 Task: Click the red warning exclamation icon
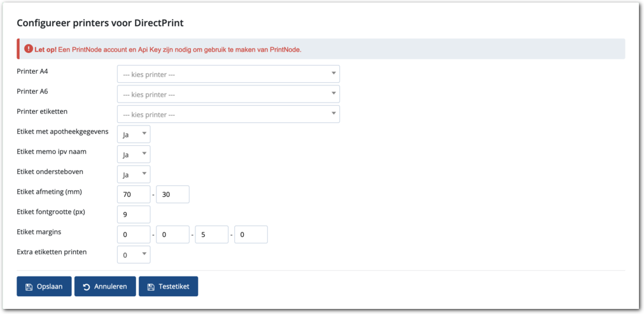pos(29,49)
